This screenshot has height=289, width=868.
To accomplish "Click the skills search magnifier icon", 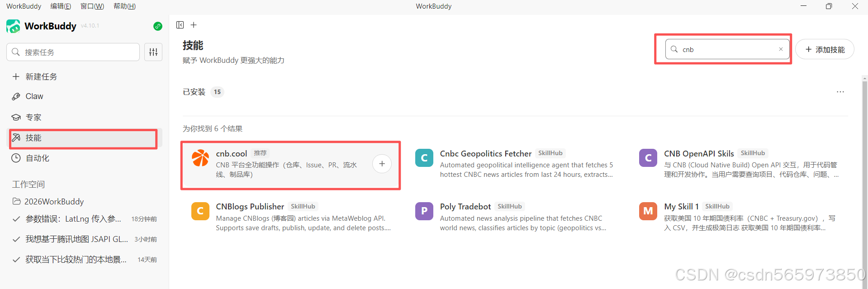I will 674,49.
